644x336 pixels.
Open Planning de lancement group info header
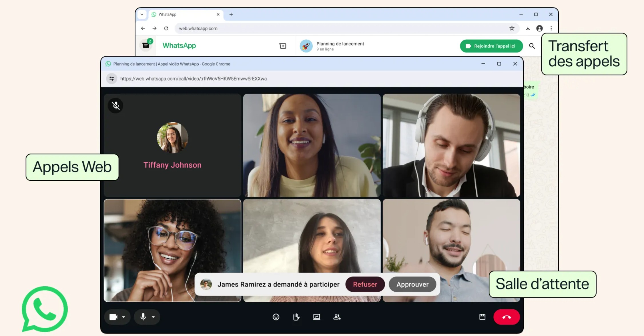tap(340, 46)
